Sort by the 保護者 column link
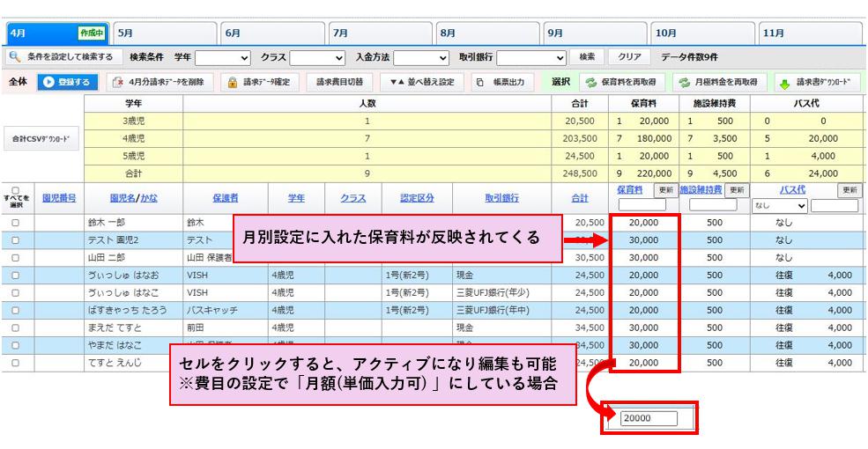This screenshot has width=868, height=449. click(225, 198)
